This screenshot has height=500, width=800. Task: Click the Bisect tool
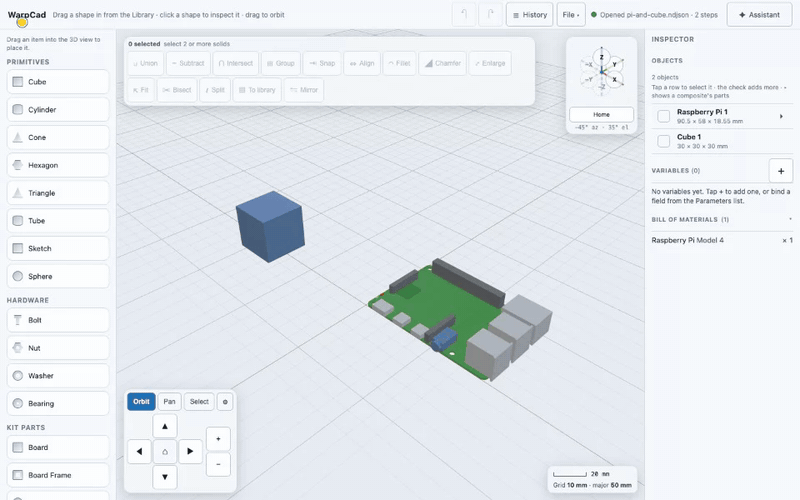tap(177, 90)
